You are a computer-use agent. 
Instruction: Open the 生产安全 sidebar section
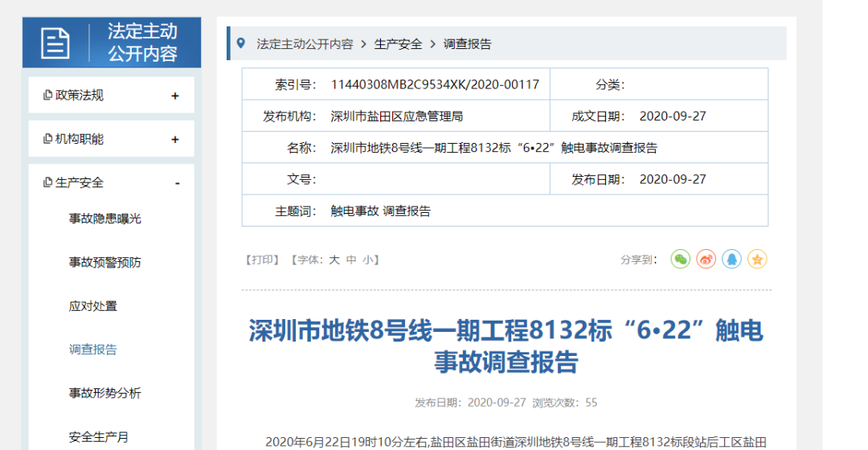point(111,182)
